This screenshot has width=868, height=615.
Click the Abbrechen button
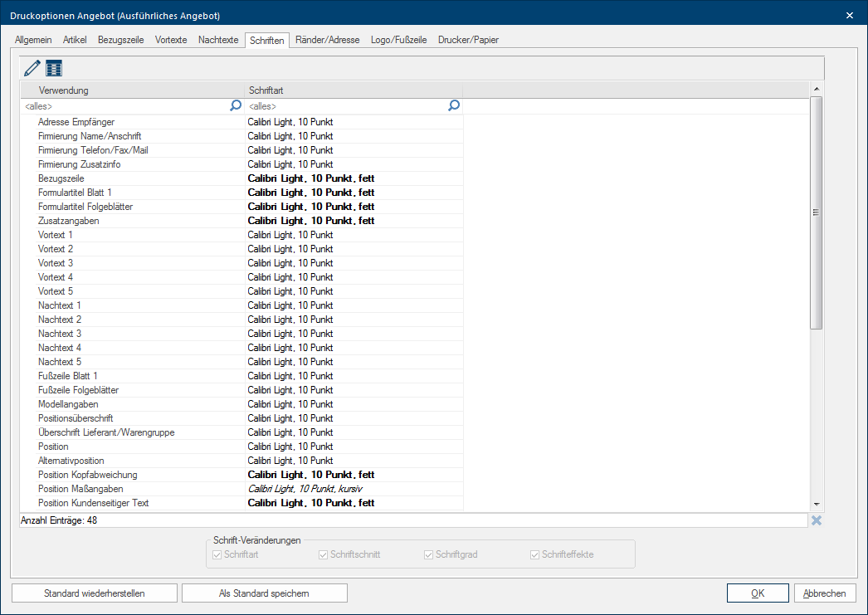coord(825,593)
